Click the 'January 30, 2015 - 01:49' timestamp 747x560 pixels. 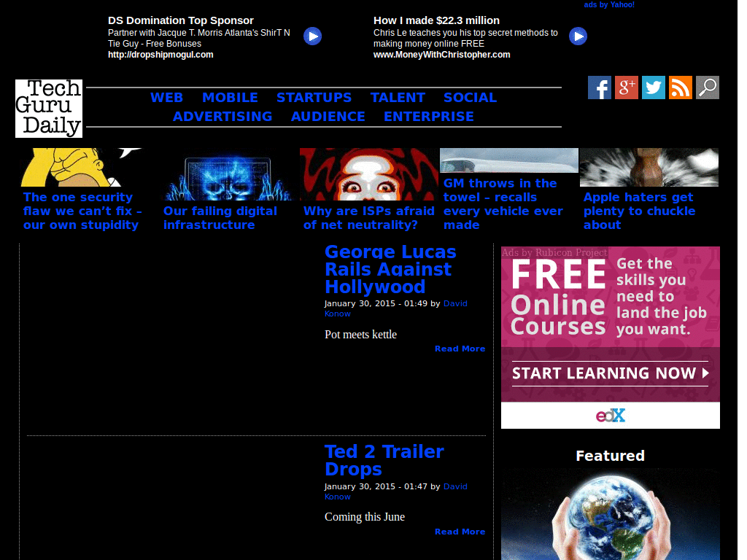(x=376, y=303)
